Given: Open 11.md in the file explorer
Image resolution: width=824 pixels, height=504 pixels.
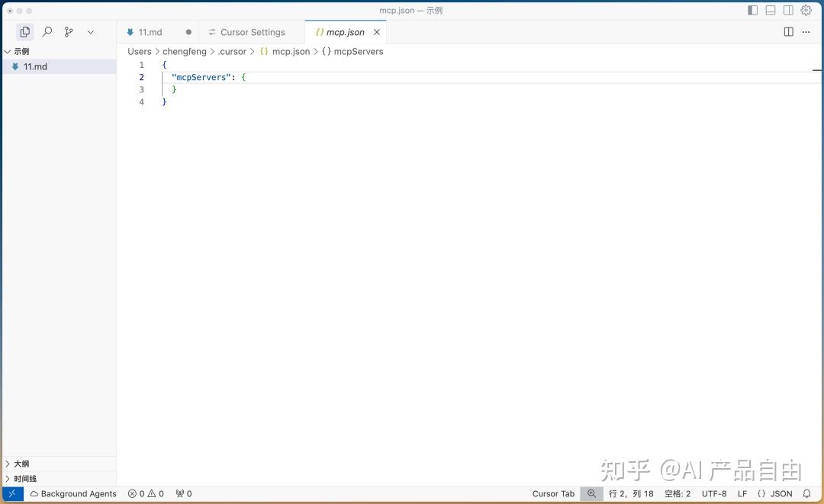Looking at the screenshot, I should click(59, 66).
